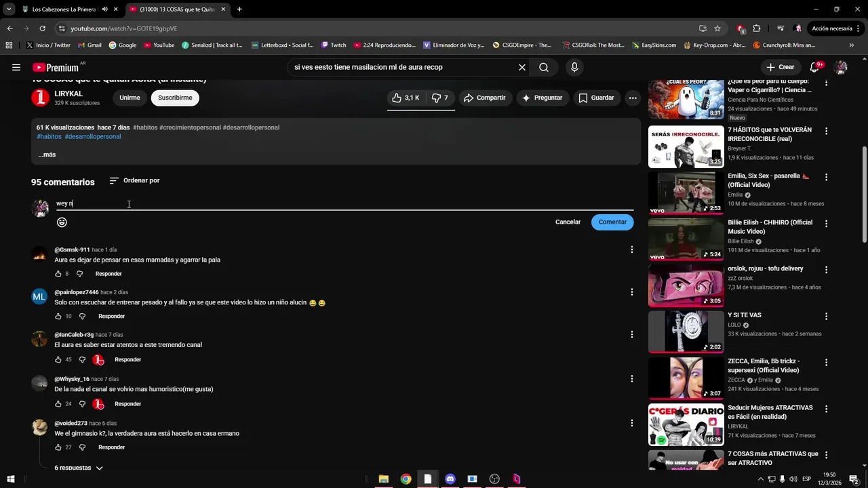
Task: Open the EasySkins.com bookmark
Action: point(654,45)
